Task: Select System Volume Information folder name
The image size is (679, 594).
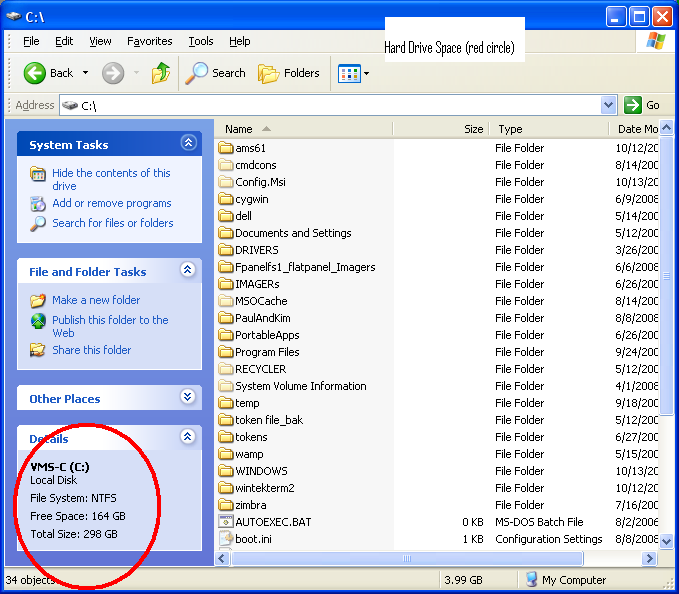Action: [x=301, y=386]
